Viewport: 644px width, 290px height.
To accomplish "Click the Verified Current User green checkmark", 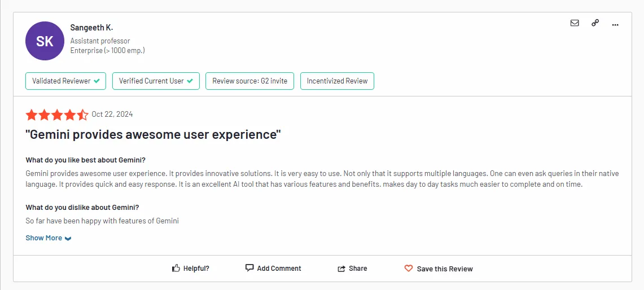I will click(190, 81).
